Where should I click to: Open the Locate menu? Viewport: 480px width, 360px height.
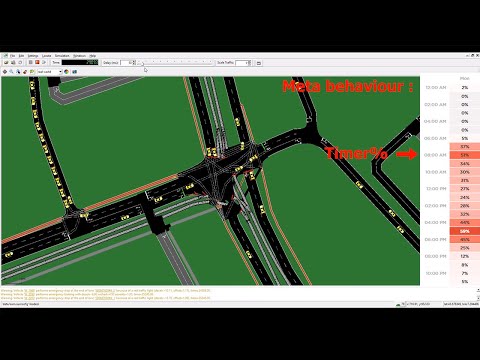click(46, 56)
